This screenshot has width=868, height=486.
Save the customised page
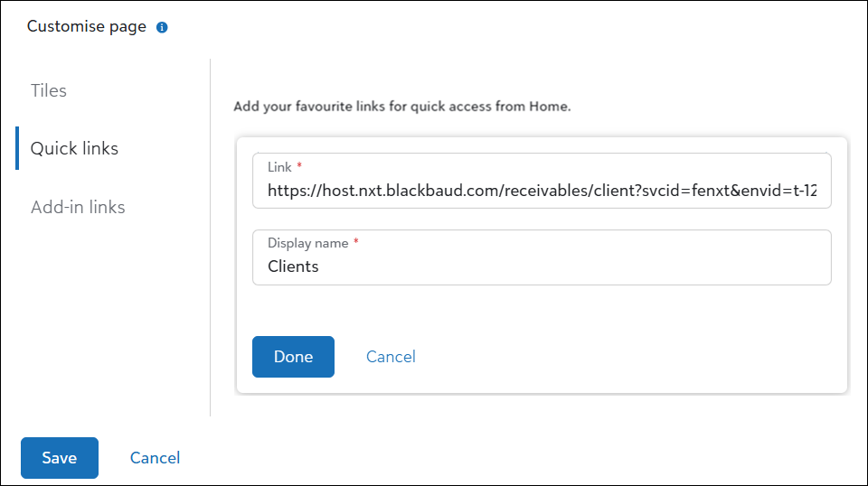coord(59,458)
